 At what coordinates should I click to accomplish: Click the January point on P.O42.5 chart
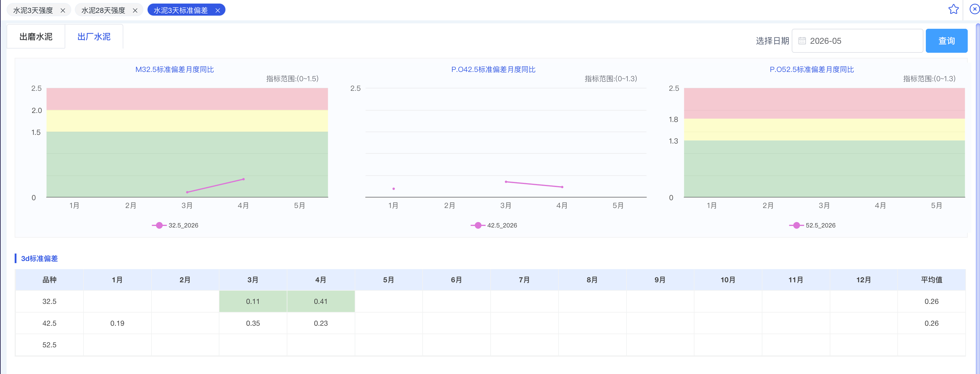click(393, 188)
